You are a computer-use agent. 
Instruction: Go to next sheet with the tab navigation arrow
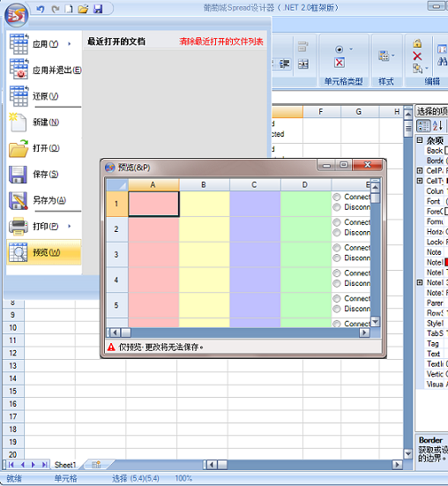(34, 465)
